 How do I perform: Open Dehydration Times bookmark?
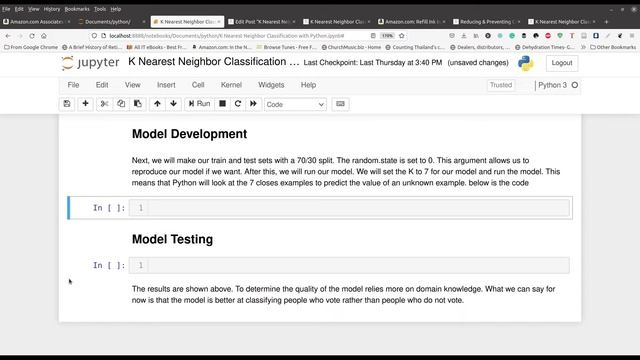click(545, 47)
